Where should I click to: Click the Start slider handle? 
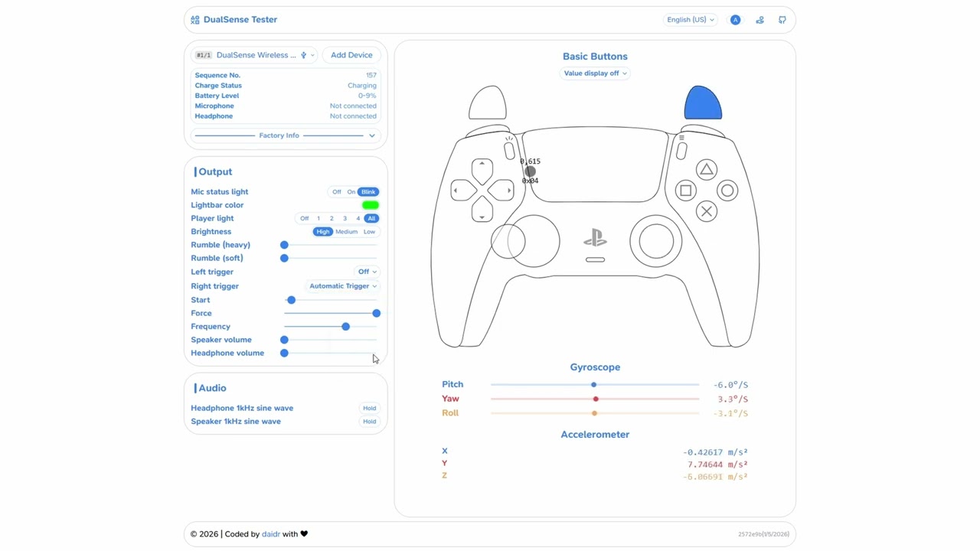[291, 300]
